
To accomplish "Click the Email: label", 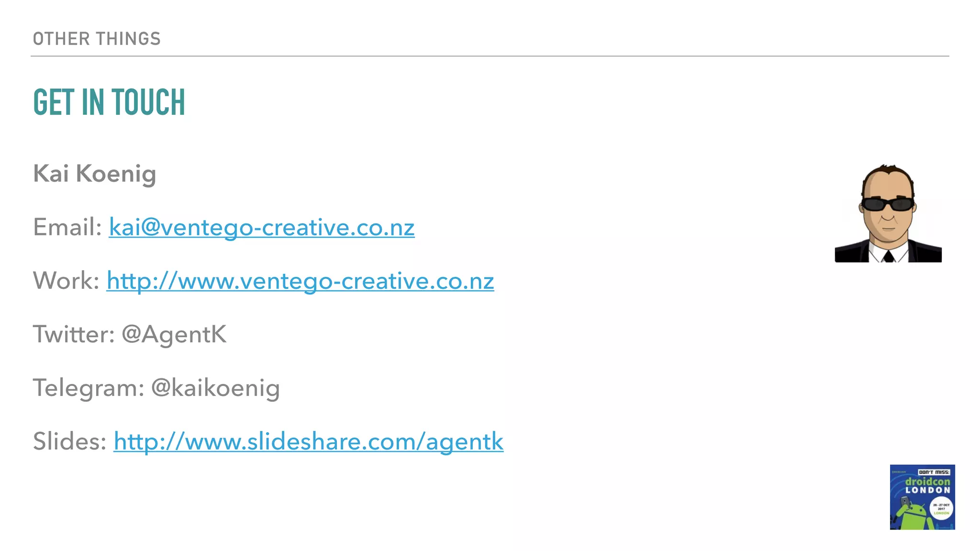I will point(67,227).
